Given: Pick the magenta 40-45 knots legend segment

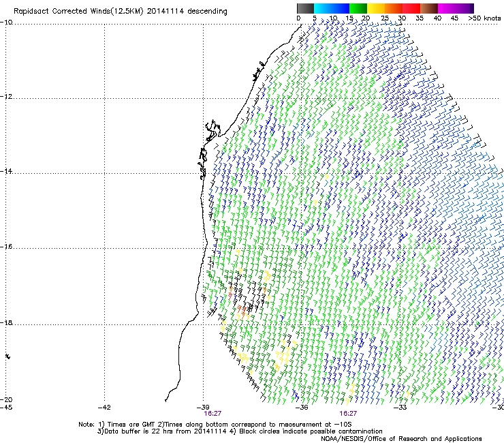Looking at the screenshot, I should pyautogui.click(x=447, y=8).
